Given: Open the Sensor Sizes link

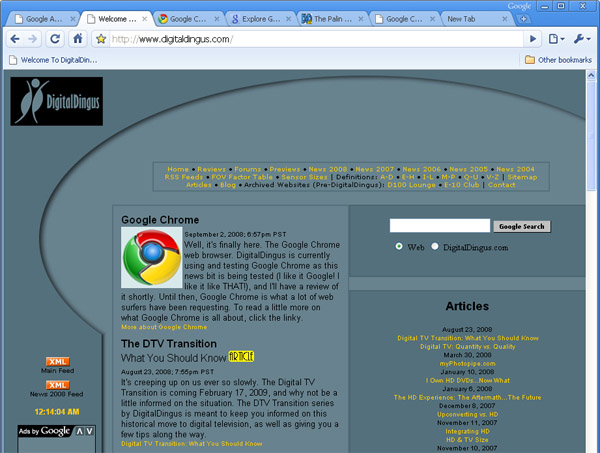Looking at the screenshot, I should click(x=305, y=177).
